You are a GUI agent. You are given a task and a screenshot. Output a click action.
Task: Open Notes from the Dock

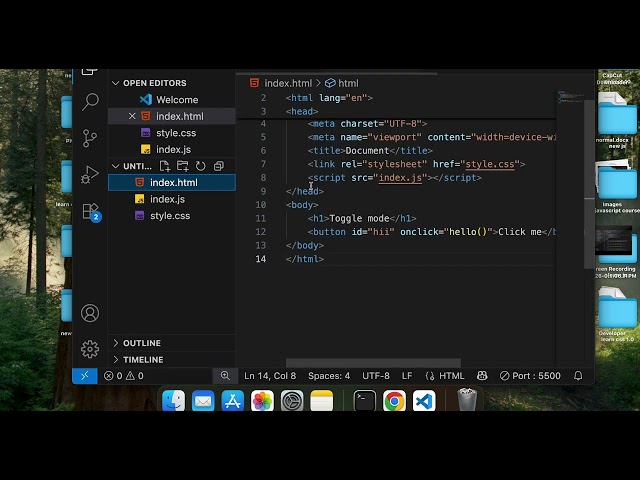point(322,401)
